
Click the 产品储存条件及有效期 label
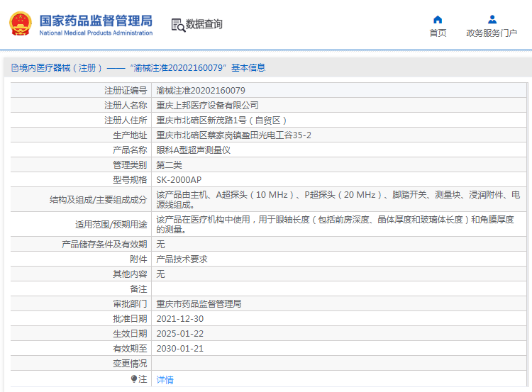coord(104,245)
